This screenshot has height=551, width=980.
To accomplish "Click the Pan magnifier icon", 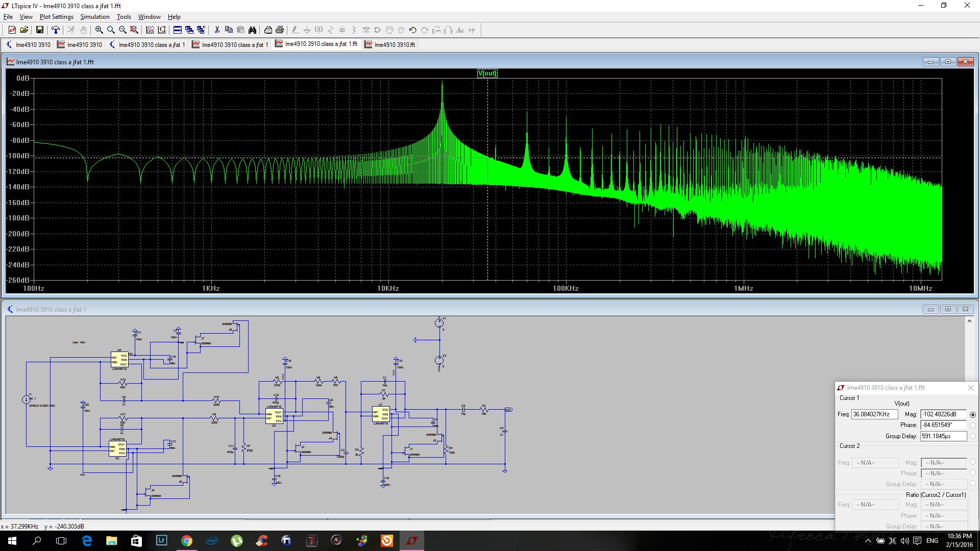I will pos(111,30).
